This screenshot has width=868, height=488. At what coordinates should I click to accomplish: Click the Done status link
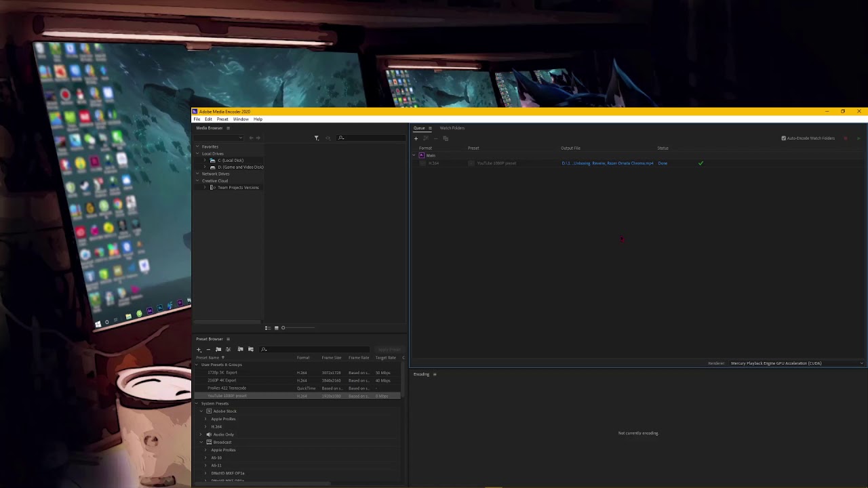click(x=663, y=163)
